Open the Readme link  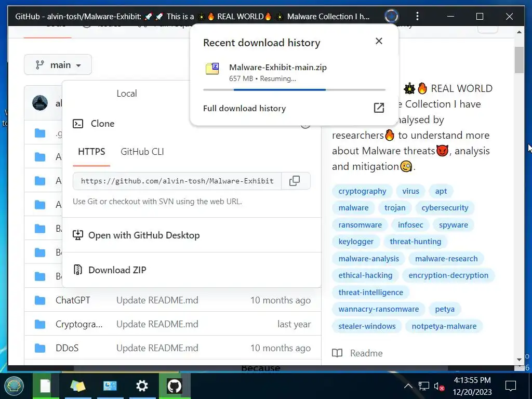(366, 353)
